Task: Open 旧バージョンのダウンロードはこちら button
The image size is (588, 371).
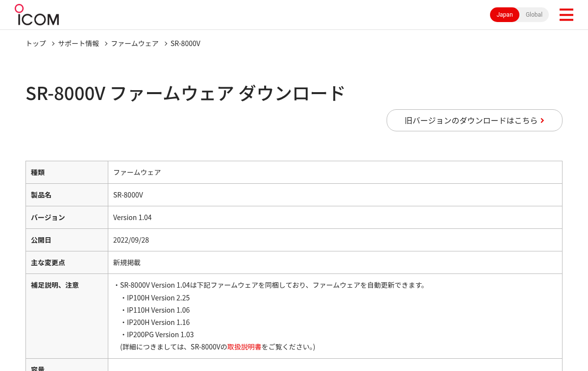Action: click(474, 120)
